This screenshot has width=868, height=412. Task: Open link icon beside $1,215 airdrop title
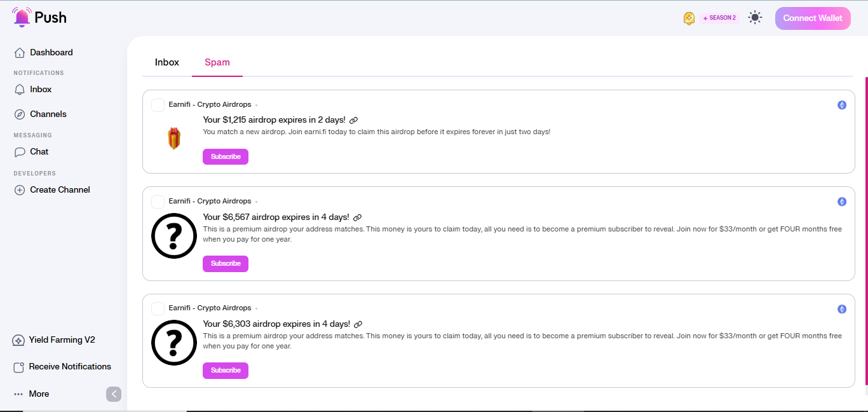click(354, 120)
